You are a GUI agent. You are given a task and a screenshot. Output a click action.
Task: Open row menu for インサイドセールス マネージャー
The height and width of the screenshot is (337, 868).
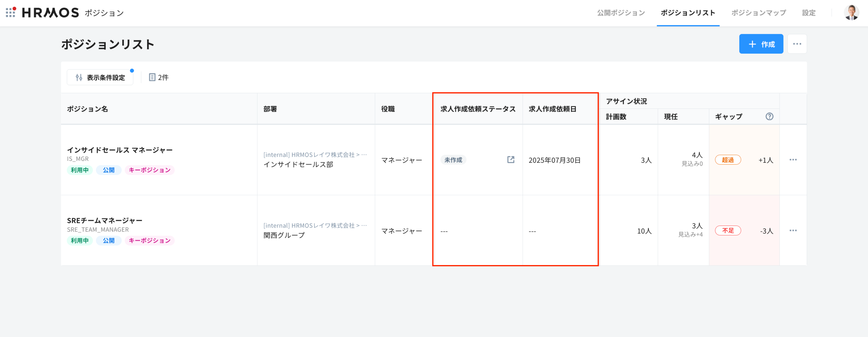(793, 160)
